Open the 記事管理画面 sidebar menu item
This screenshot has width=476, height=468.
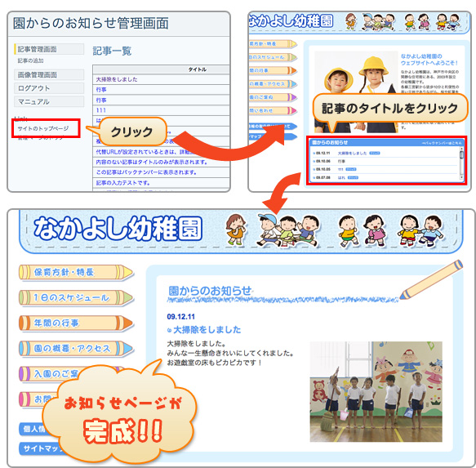pyautogui.click(x=49, y=49)
